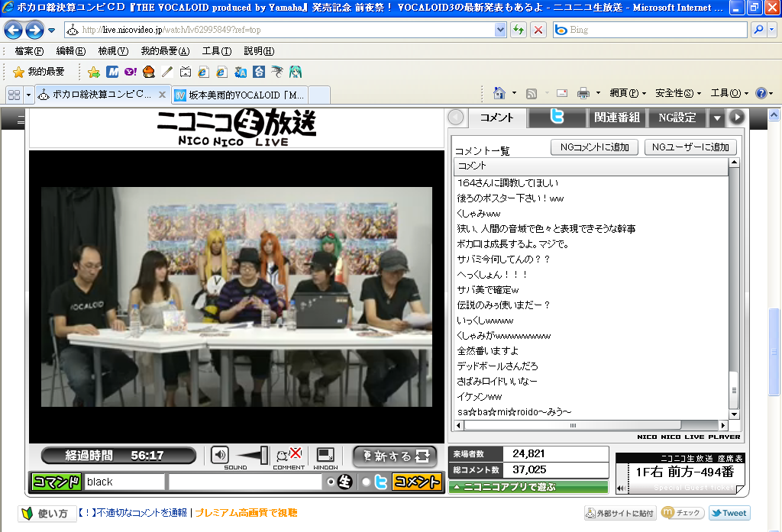
Task: Open the 檢視(V) menu
Action: 113,51
